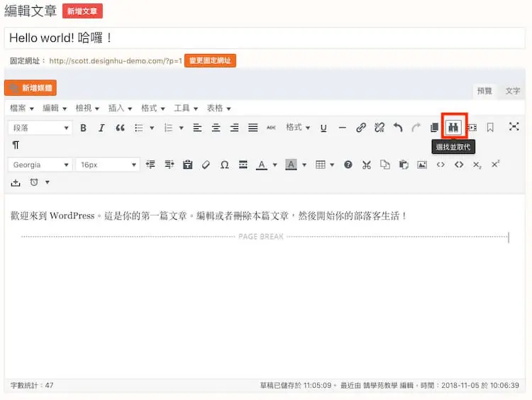Viewport: 532px width, 400px height.
Task: Open the 工具 menu
Action: (x=186, y=109)
